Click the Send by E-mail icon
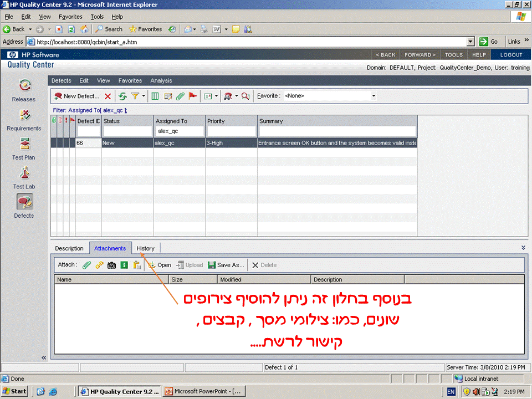The image size is (532, 399). 208,96
